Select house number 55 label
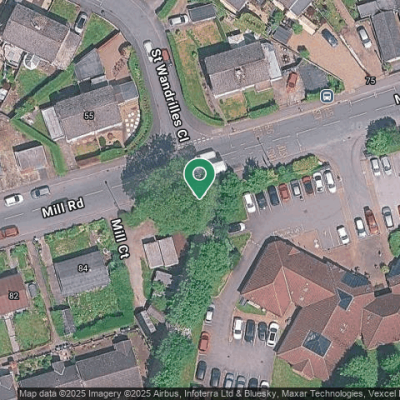This screenshot has height=400, width=400. (89, 116)
